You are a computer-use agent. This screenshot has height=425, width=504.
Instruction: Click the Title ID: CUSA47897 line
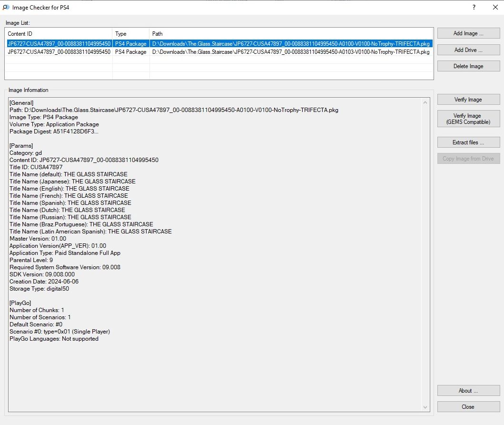pos(36,167)
